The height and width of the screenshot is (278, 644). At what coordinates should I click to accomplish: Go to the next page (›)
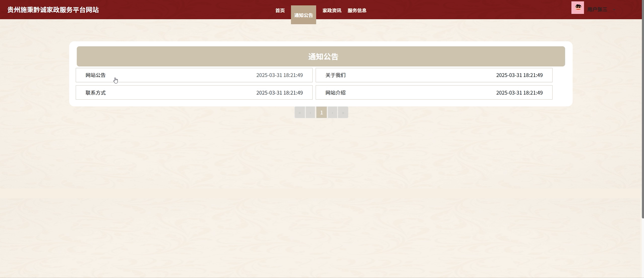coord(332,113)
